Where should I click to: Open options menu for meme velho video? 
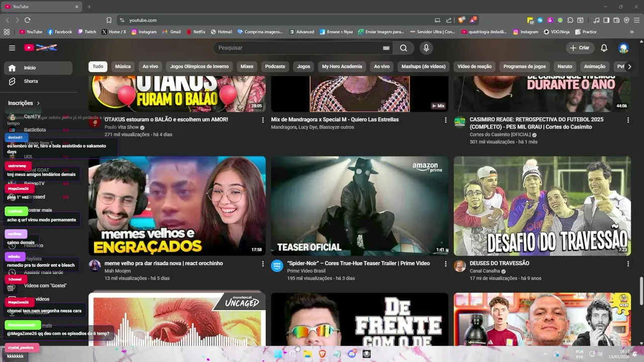[263, 264]
